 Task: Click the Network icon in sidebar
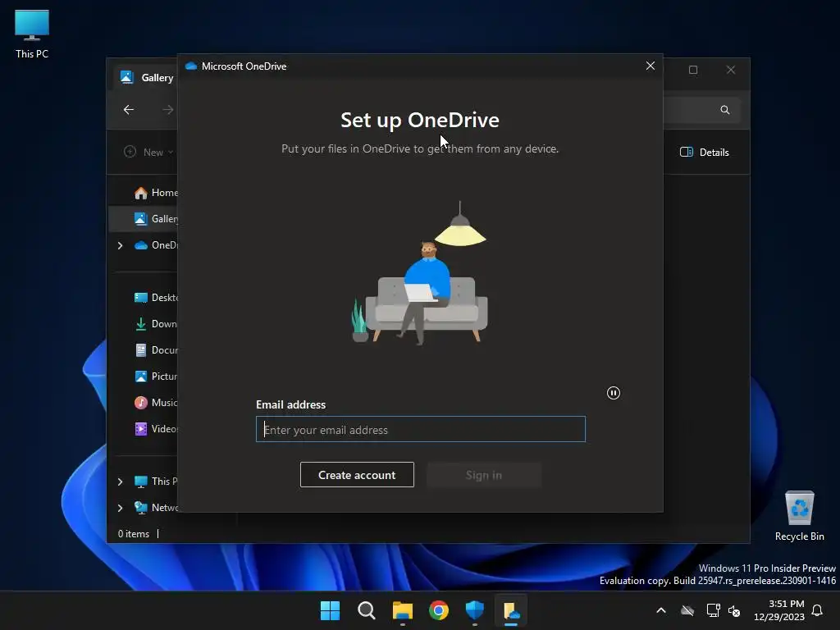[x=141, y=508]
